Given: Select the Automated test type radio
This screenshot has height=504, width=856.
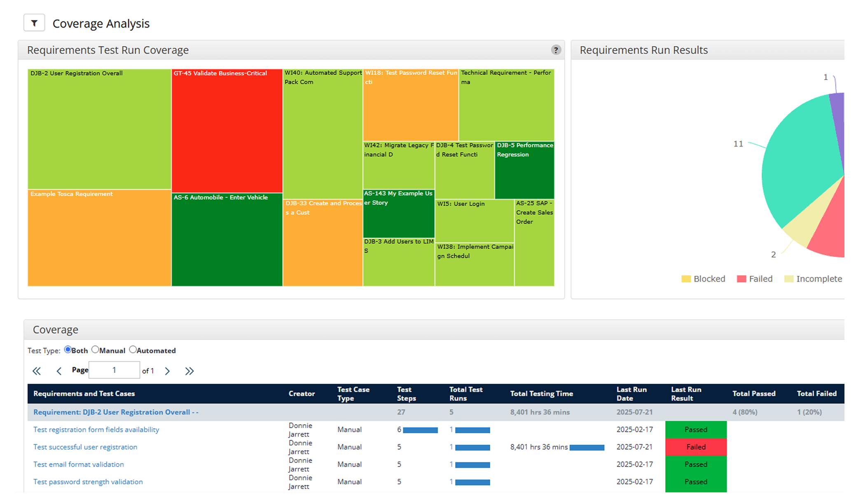Looking at the screenshot, I should pos(133,350).
